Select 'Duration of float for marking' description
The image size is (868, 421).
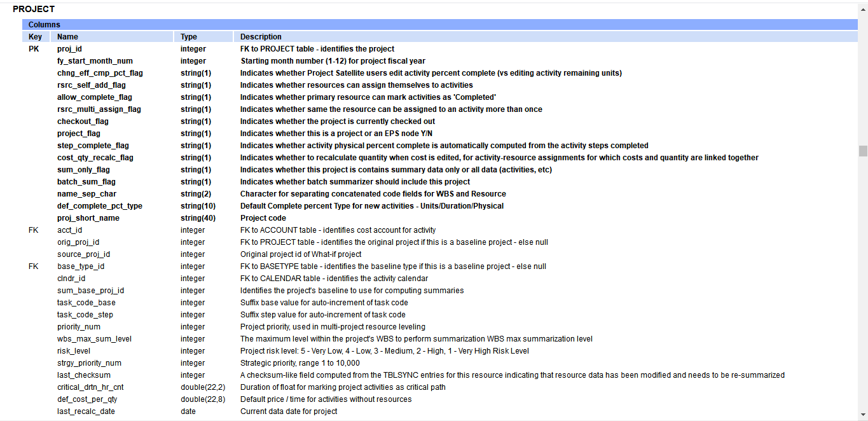343,387
